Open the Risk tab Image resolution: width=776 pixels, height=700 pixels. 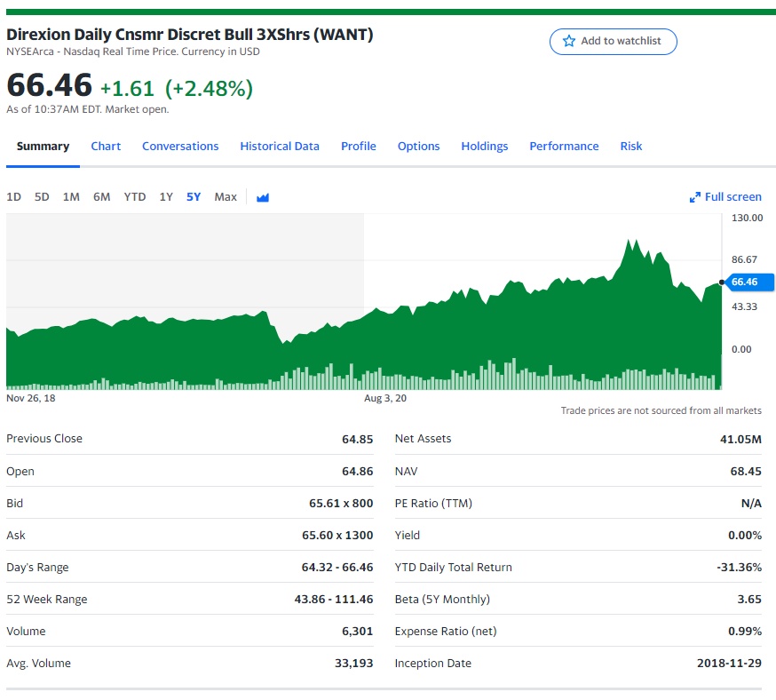pyautogui.click(x=631, y=147)
